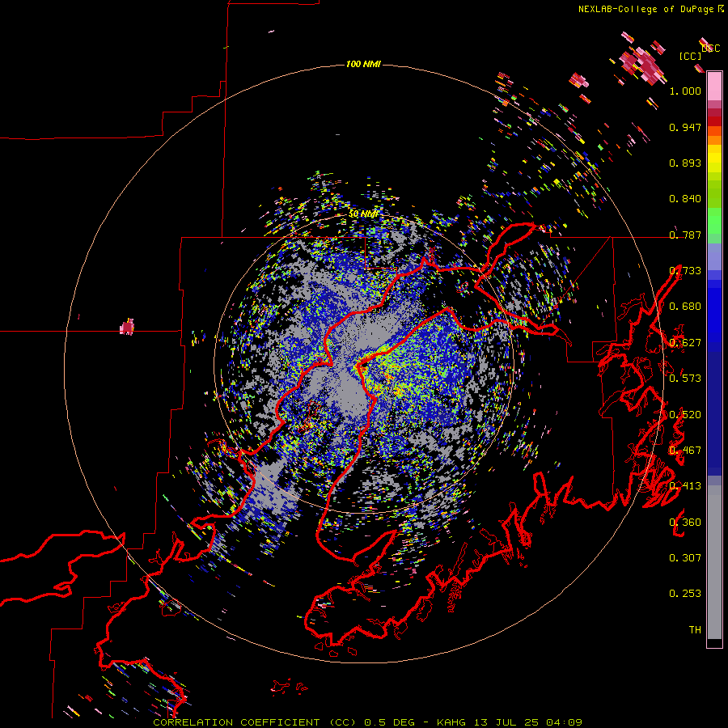Select the 0.307 colorbar value label
The image size is (728, 728).
coord(685,558)
